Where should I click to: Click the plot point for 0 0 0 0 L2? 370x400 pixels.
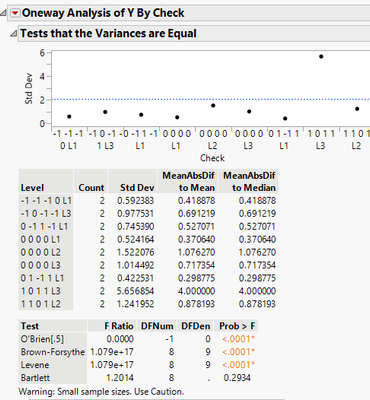click(213, 106)
